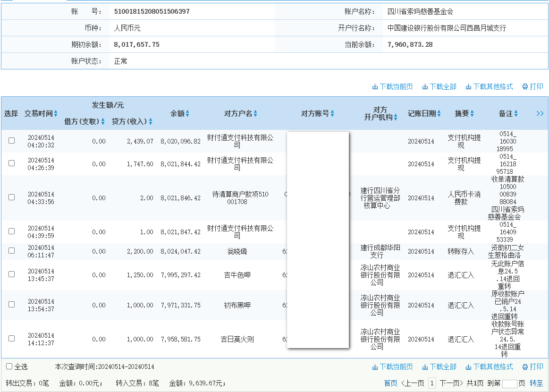Select the 04:20:32 transaction checkbox
Viewport: 549px width, 392px height.
click(x=11, y=140)
